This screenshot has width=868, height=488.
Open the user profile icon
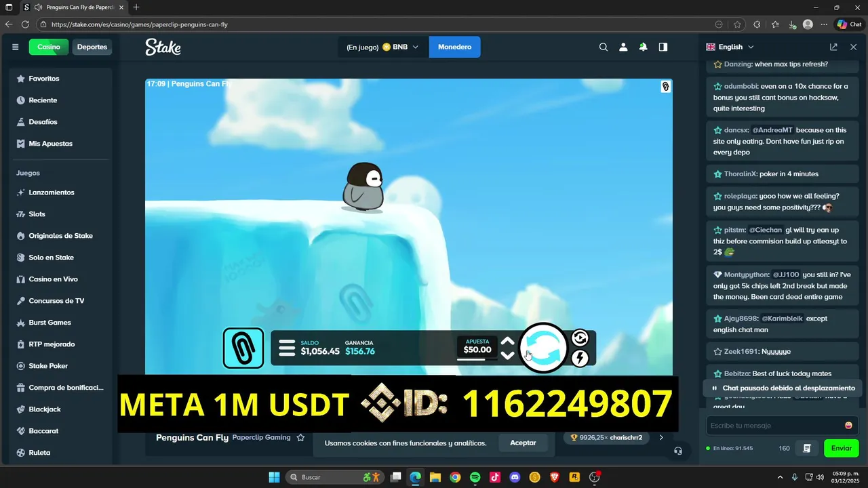623,47
